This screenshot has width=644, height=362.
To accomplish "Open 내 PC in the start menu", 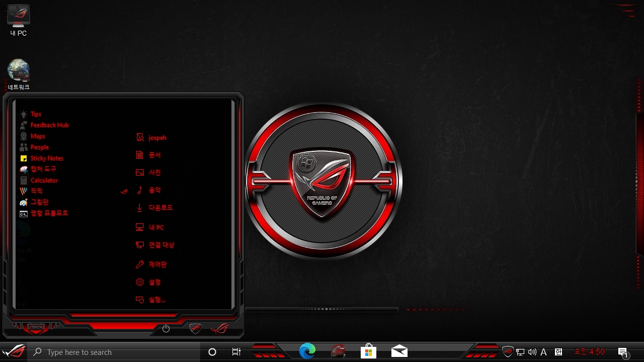I will coord(150,227).
